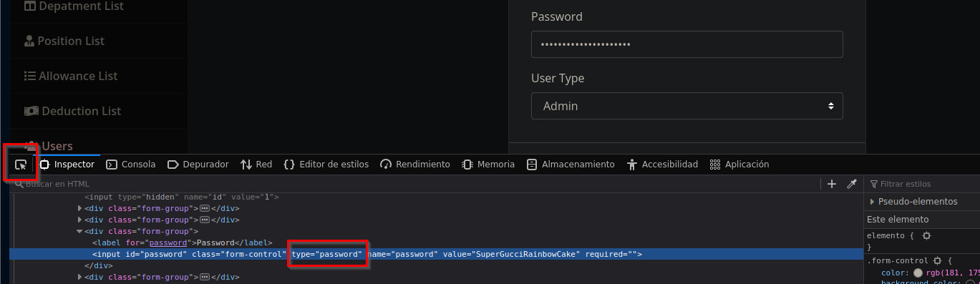This screenshot has width=980, height=284.
Task: Click the Filtrar estilos filter field
Action: pyautogui.click(x=925, y=184)
